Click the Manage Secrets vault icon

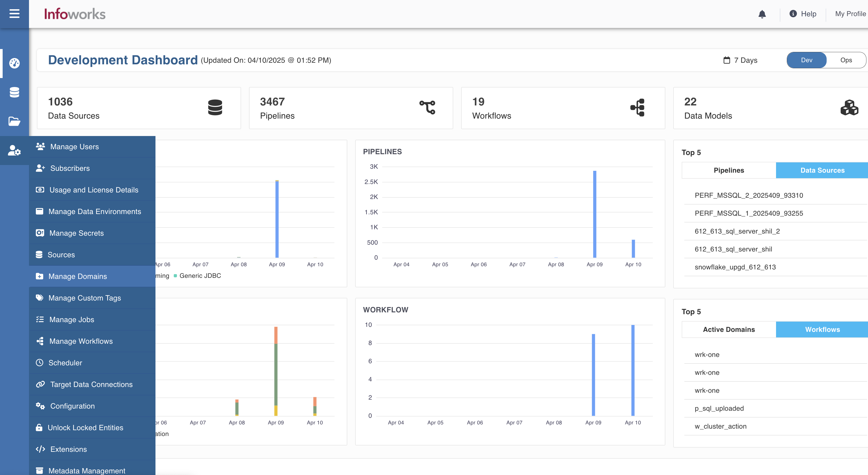click(x=40, y=232)
